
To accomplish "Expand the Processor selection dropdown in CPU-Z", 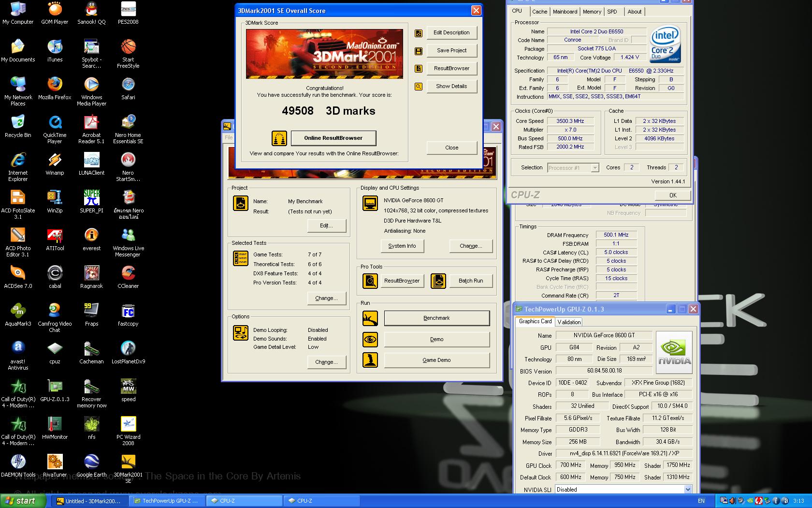I will pos(595,168).
